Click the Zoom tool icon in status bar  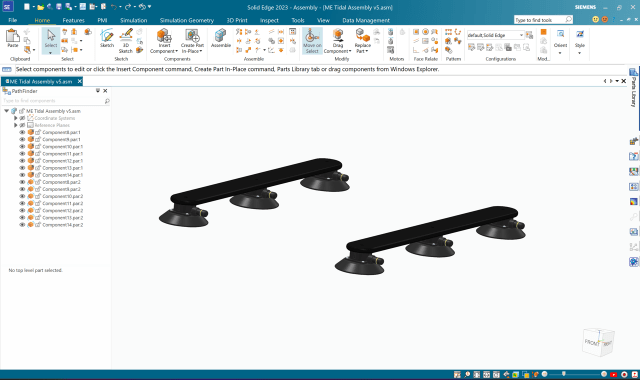click(x=467, y=374)
